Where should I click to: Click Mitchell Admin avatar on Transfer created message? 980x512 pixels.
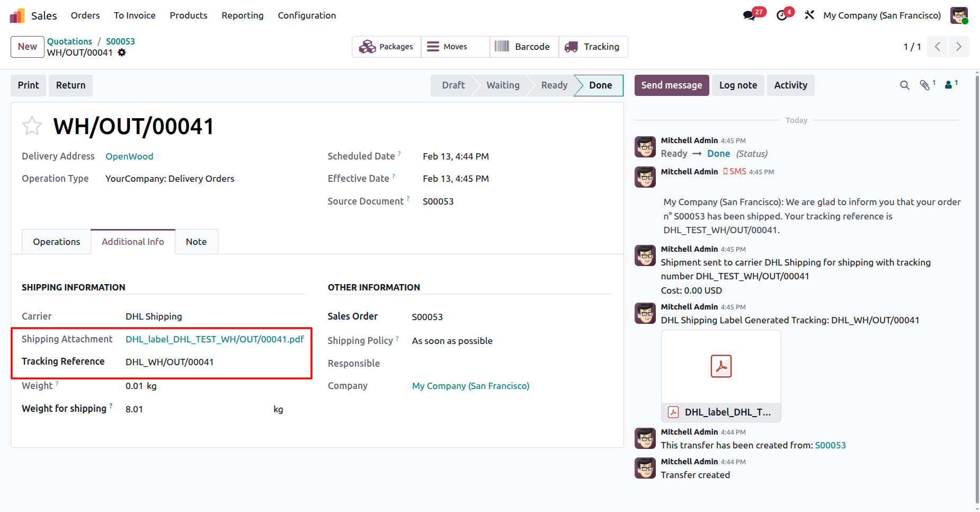coord(645,468)
